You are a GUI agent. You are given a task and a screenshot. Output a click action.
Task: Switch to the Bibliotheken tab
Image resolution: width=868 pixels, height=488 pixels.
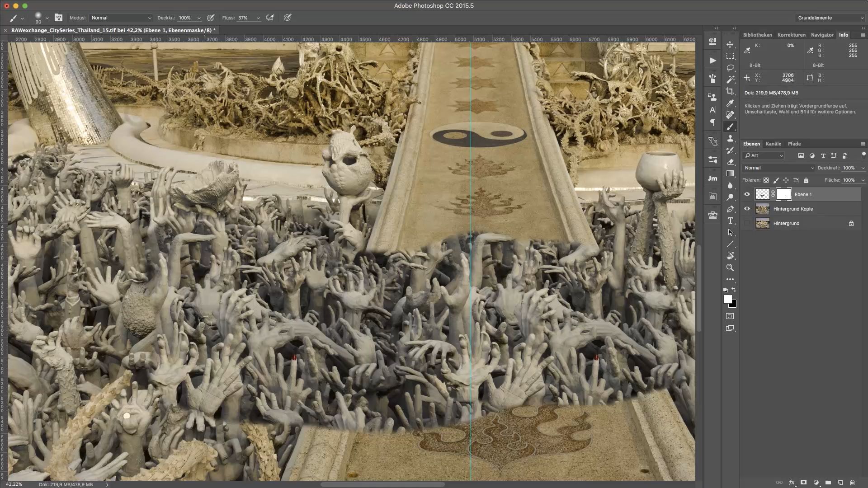pyautogui.click(x=757, y=35)
